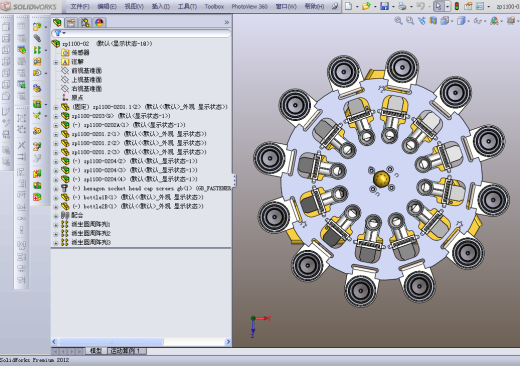Expand the 配合 mates folder

(x=56, y=215)
